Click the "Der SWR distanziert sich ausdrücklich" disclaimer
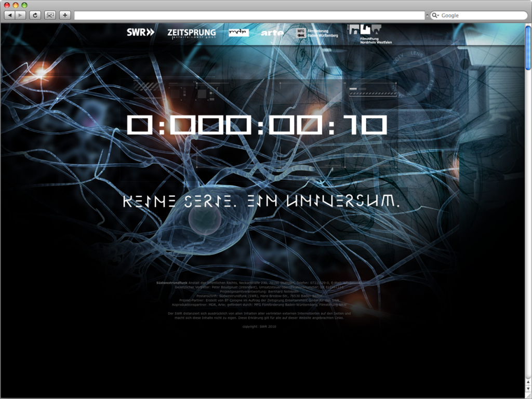Image resolution: width=532 pixels, height=399 pixels. (x=260, y=315)
